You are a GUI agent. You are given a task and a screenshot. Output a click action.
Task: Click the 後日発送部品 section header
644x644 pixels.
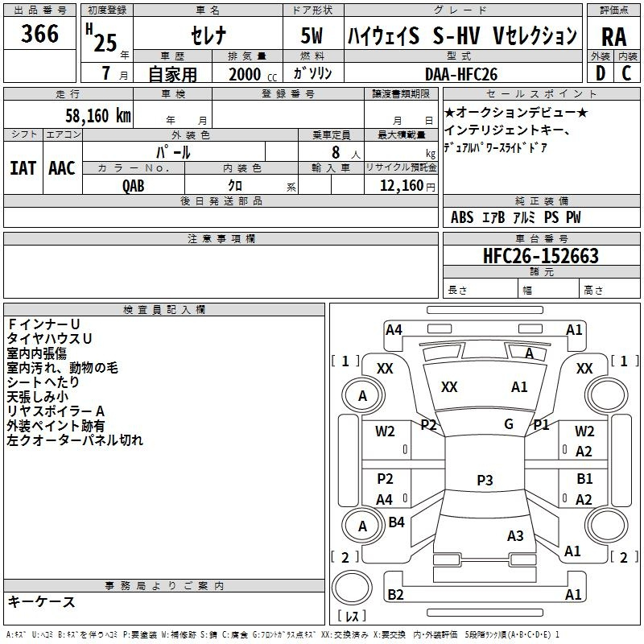point(221,200)
